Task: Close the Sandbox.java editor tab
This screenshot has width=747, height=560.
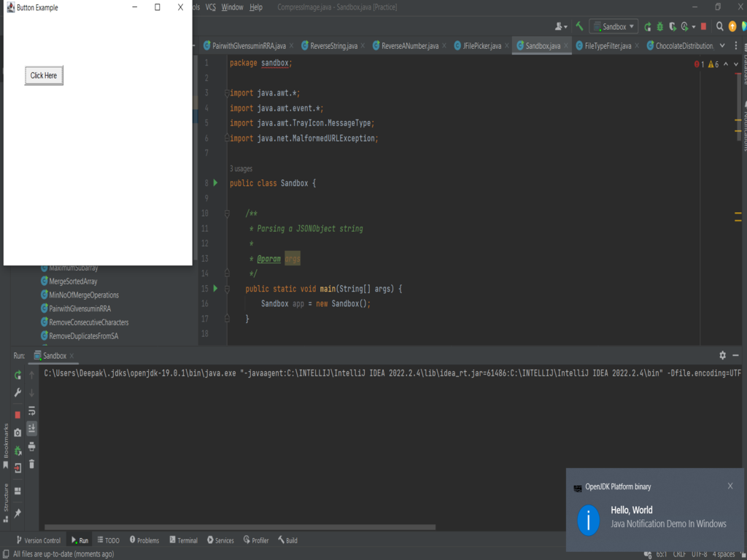Action: pos(566,46)
